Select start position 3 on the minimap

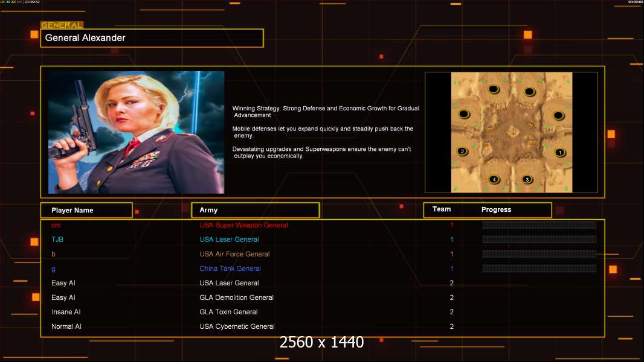click(527, 179)
